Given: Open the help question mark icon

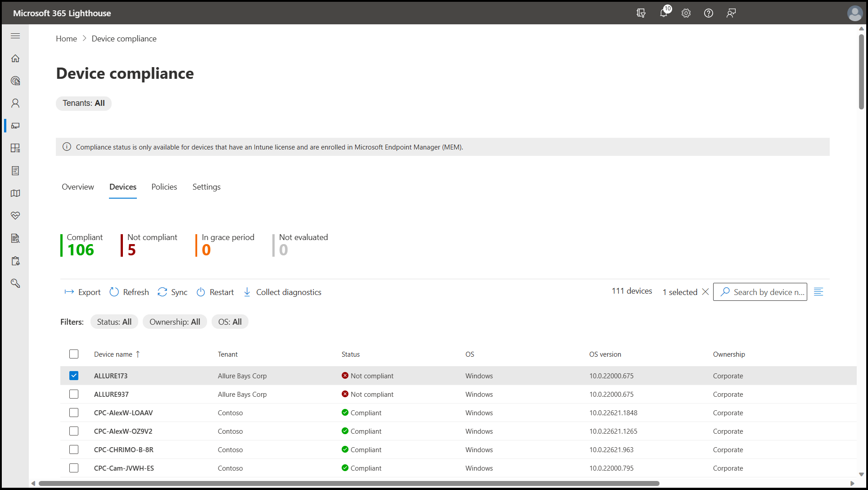Looking at the screenshot, I should point(708,13).
